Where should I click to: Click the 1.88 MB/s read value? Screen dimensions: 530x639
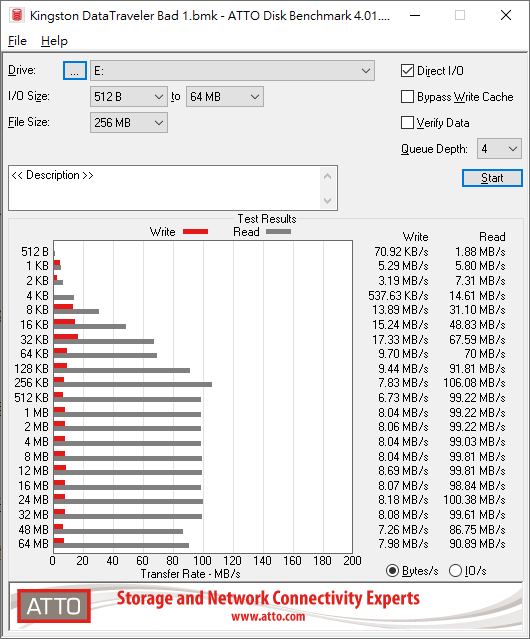480,252
